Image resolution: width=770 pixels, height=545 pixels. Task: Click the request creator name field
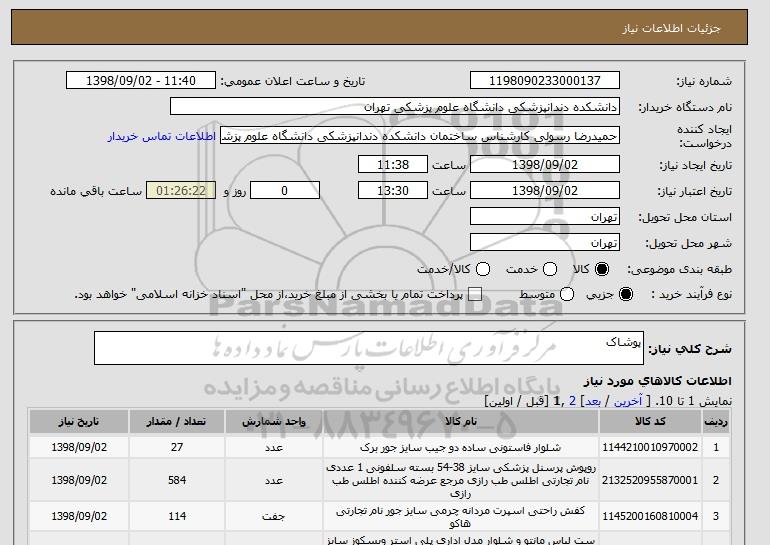tap(420, 136)
